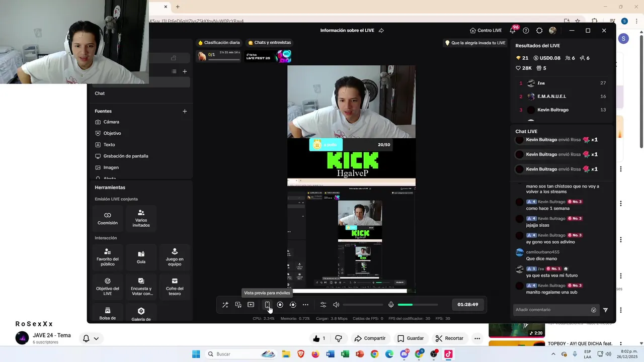
Task: Open Favorito del público tool
Action: pyautogui.click(x=108, y=257)
